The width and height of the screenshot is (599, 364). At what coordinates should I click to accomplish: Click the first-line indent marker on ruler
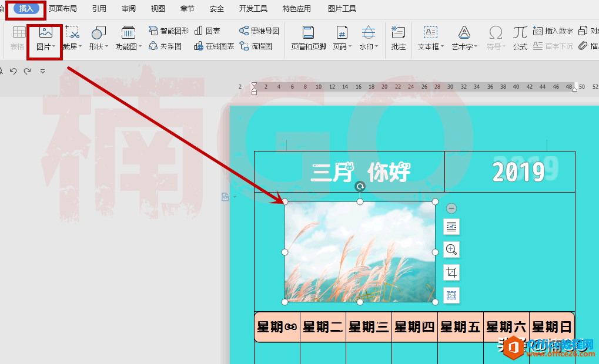(x=254, y=85)
